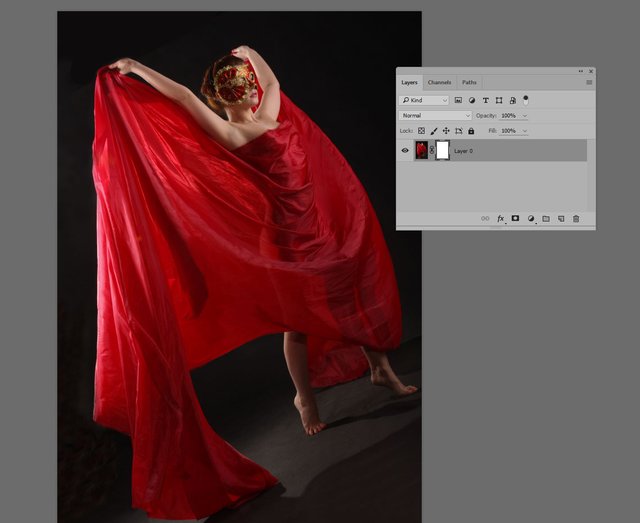Screen dimensions: 640x523
Task: Toggle the mask link icon on Layer 0
Action: tap(432, 150)
